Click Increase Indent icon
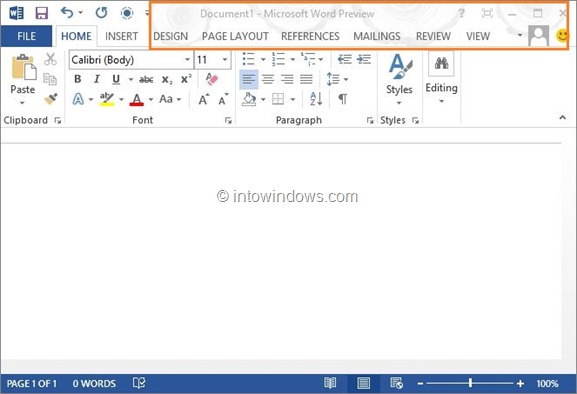 pos(364,59)
